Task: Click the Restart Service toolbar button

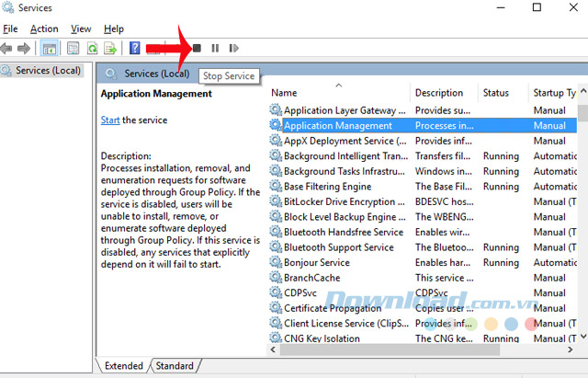Action: [233, 48]
